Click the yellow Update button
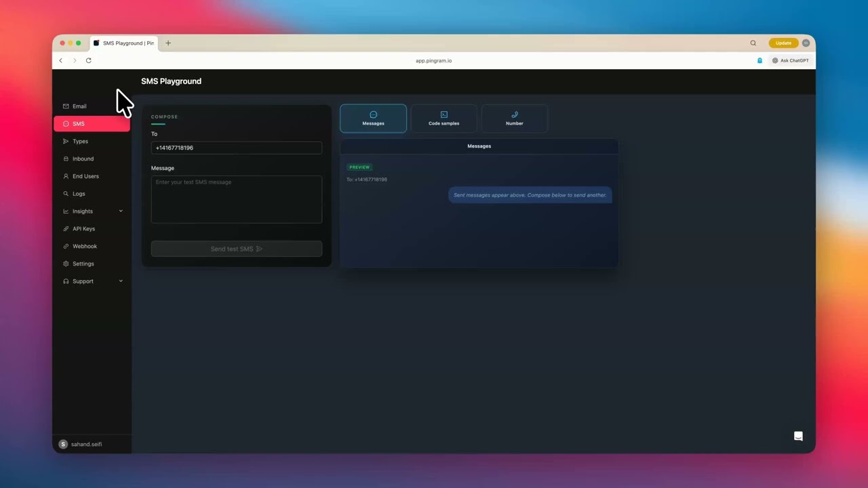The height and width of the screenshot is (488, 868). pos(783,43)
